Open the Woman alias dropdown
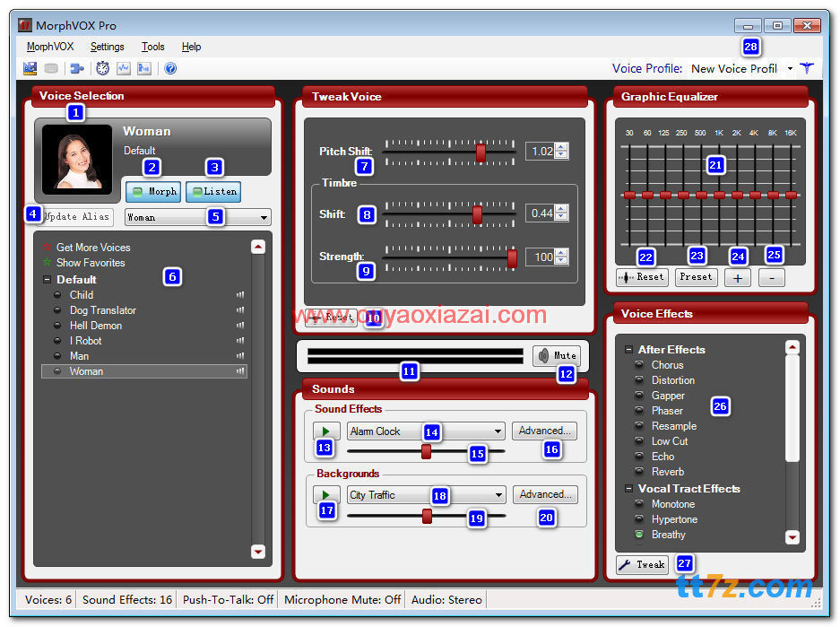840x627 pixels. click(264, 218)
